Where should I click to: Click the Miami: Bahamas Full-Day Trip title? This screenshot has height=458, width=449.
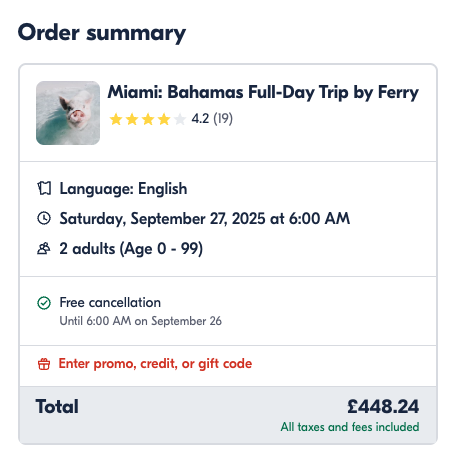pyautogui.click(x=263, y=92)
